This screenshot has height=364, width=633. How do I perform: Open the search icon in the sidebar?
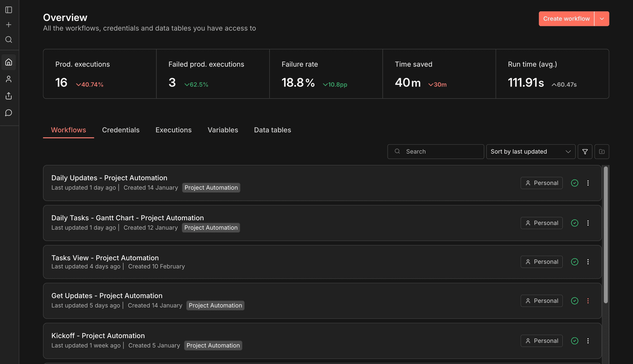[x=9, y=40]
